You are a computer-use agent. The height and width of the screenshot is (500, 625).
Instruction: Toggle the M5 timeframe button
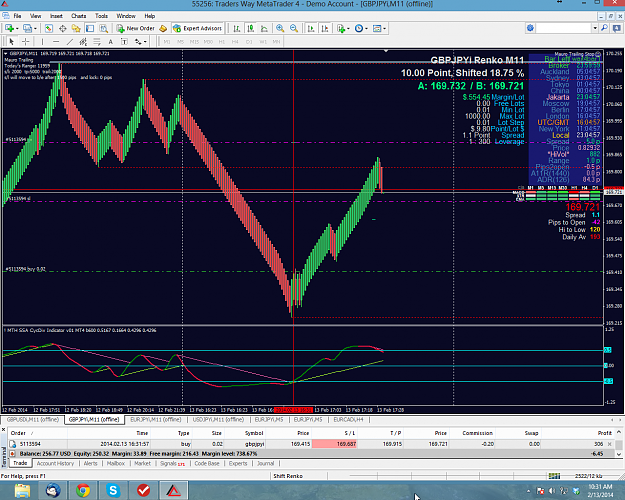180,41
